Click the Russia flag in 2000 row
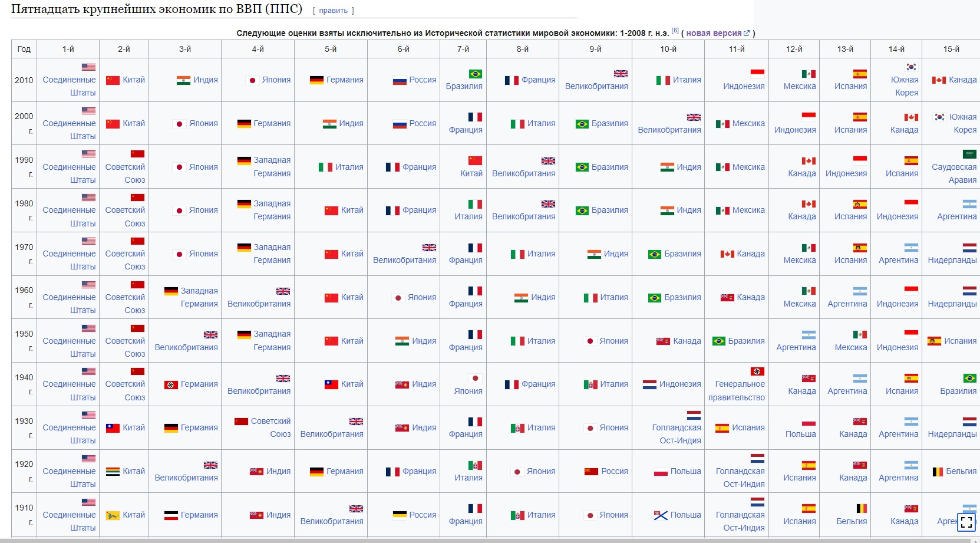Viewport: 980px width, 543px height. tap(400, 124)
